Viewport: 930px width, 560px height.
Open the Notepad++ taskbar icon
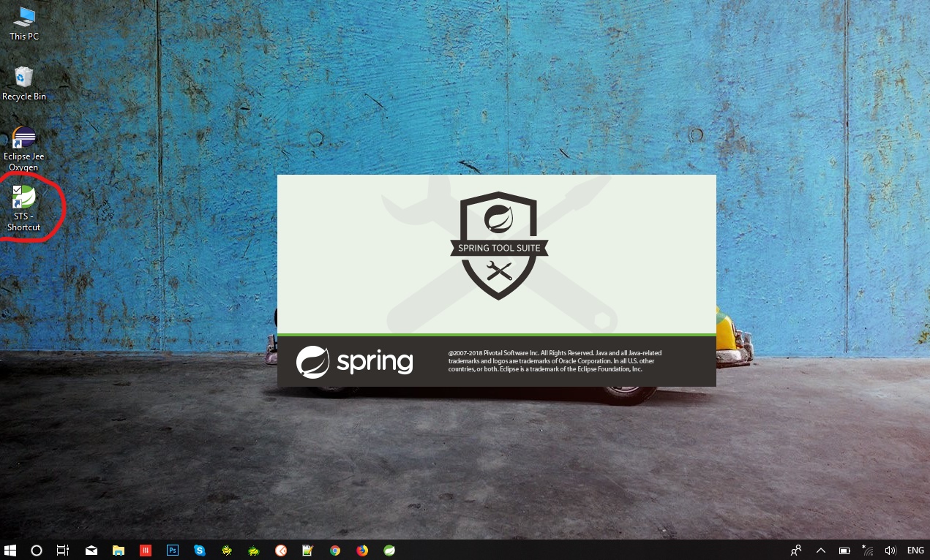point(308,550)
